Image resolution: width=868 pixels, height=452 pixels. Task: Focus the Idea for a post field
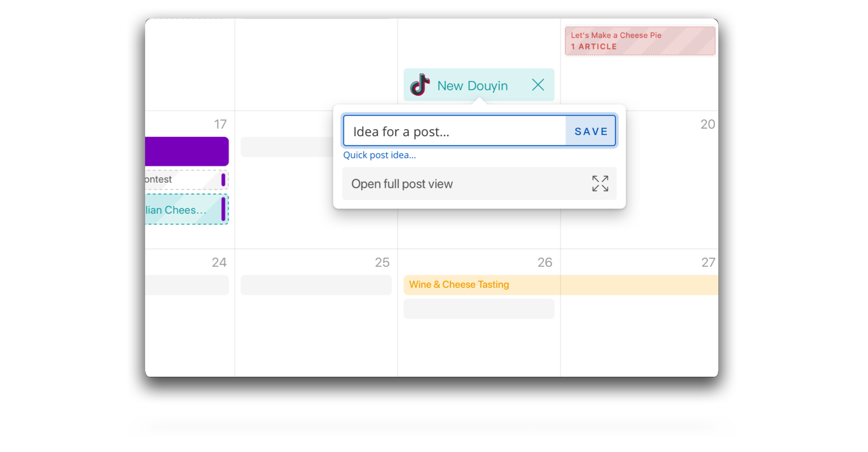pos(455,131)
